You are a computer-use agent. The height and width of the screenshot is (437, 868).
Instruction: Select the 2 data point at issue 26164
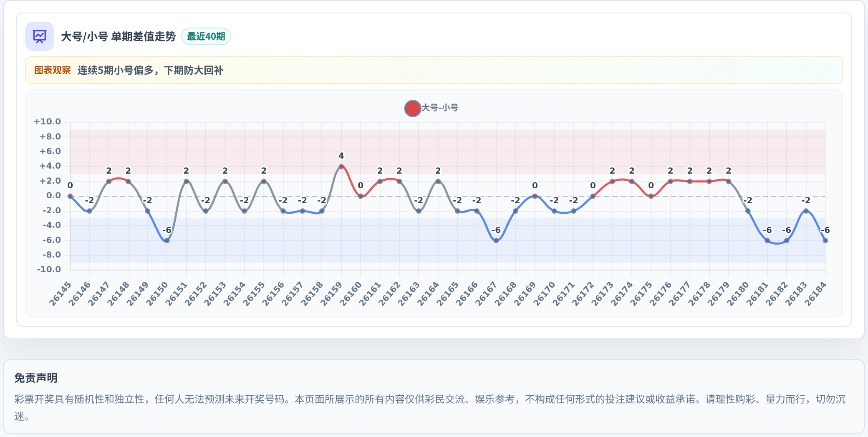[438, 181]
